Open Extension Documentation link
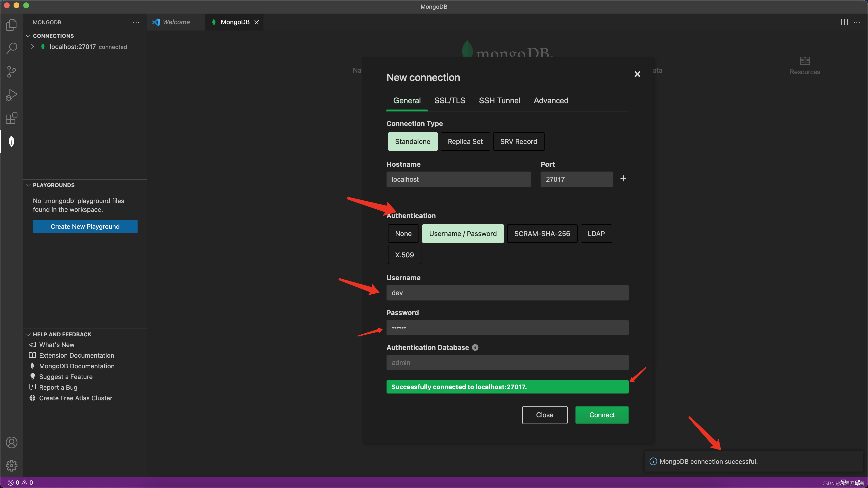868x488 pixels. 77,355
